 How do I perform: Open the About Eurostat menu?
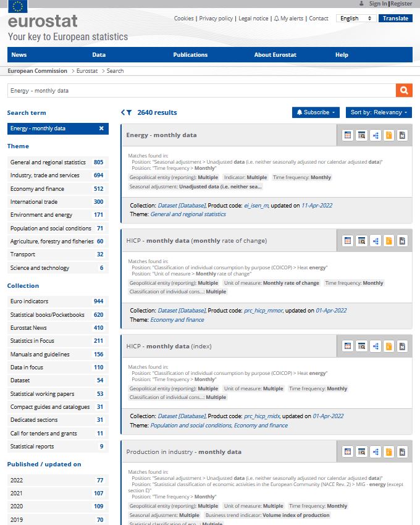pos(275,55)
